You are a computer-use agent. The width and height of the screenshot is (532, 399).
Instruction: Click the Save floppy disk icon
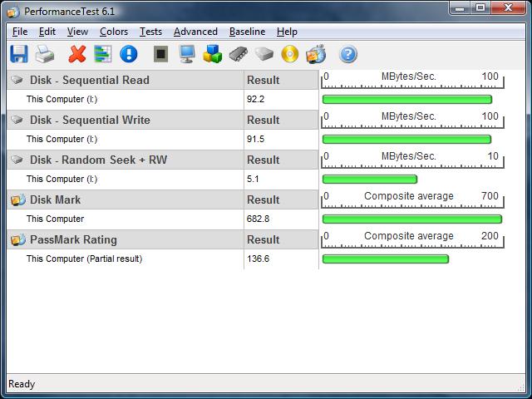pyautogui.click(x=19, y=54)
